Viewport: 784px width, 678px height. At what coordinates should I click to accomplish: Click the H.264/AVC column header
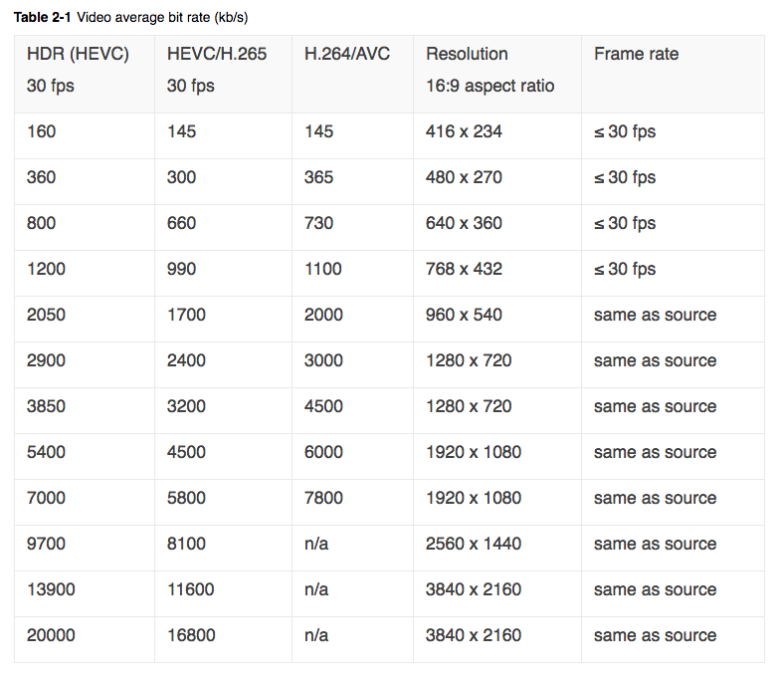click(352, 74)
